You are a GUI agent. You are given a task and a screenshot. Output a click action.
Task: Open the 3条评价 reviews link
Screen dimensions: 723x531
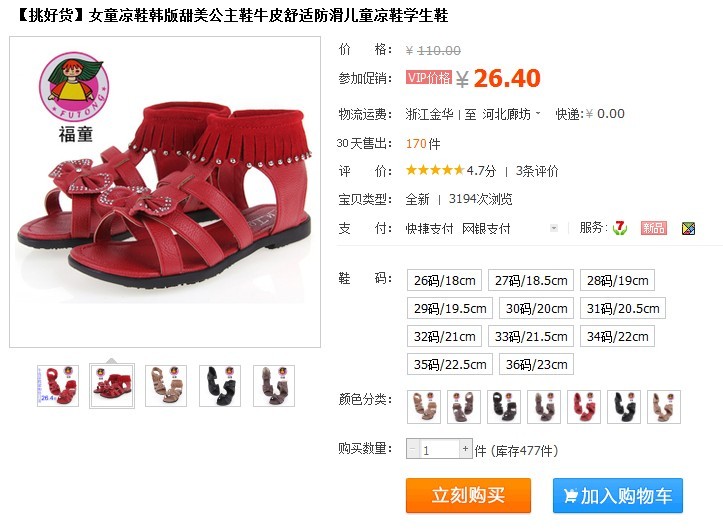[x=537, y=171]
